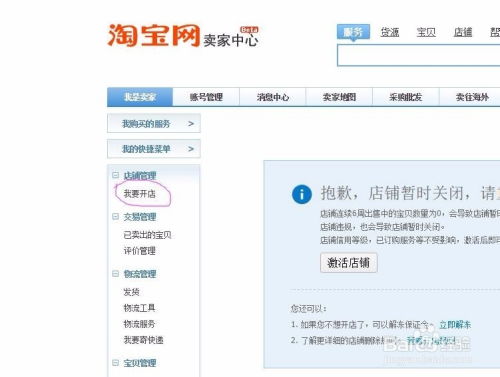Collapse the 物流管理 section
The image size is (500, 377).
115,274
